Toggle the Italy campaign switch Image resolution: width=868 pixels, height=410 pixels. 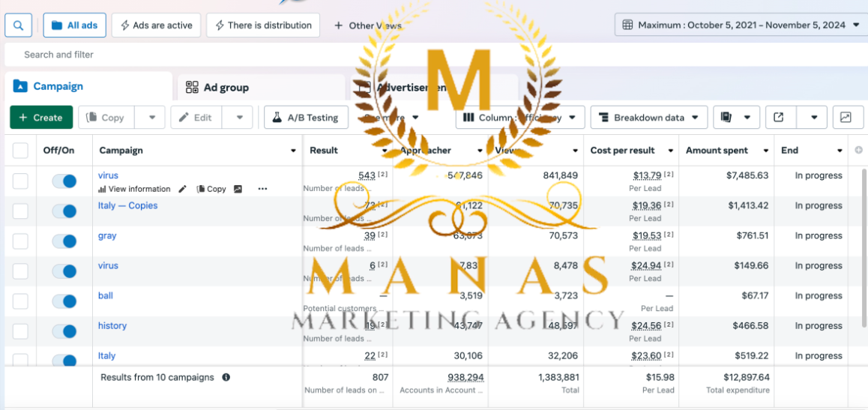pos(64,361)
